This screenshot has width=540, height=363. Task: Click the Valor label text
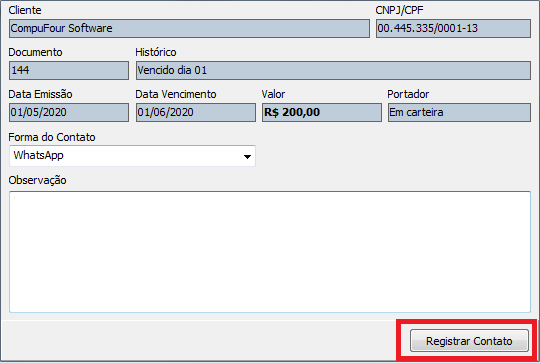coord(273,94)
